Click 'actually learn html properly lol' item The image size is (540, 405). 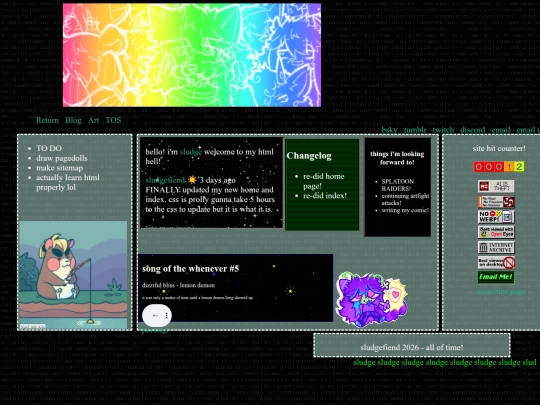coord(68,183)
